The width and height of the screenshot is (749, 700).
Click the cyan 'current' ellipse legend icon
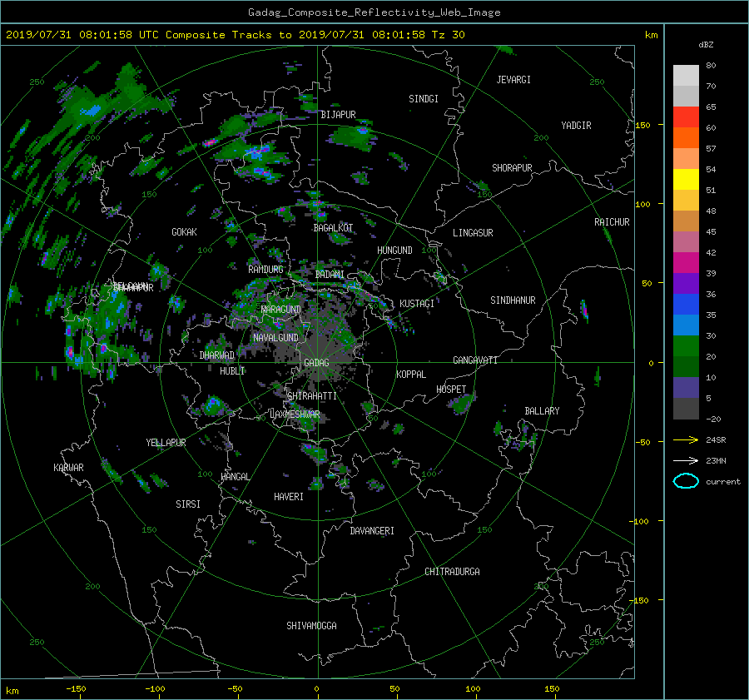pos(686,481)
